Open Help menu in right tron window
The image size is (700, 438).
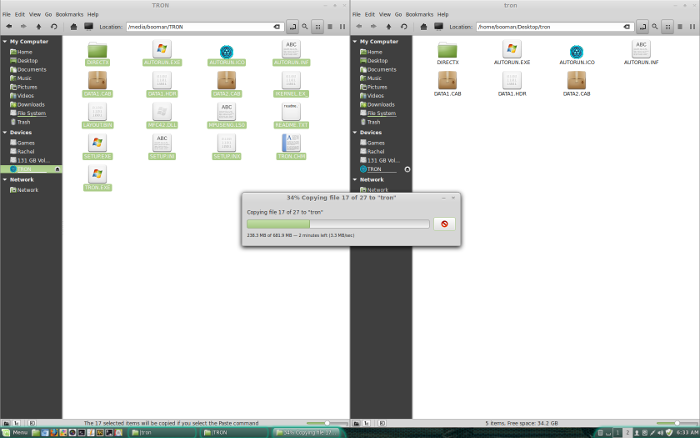tap(443, 14)
